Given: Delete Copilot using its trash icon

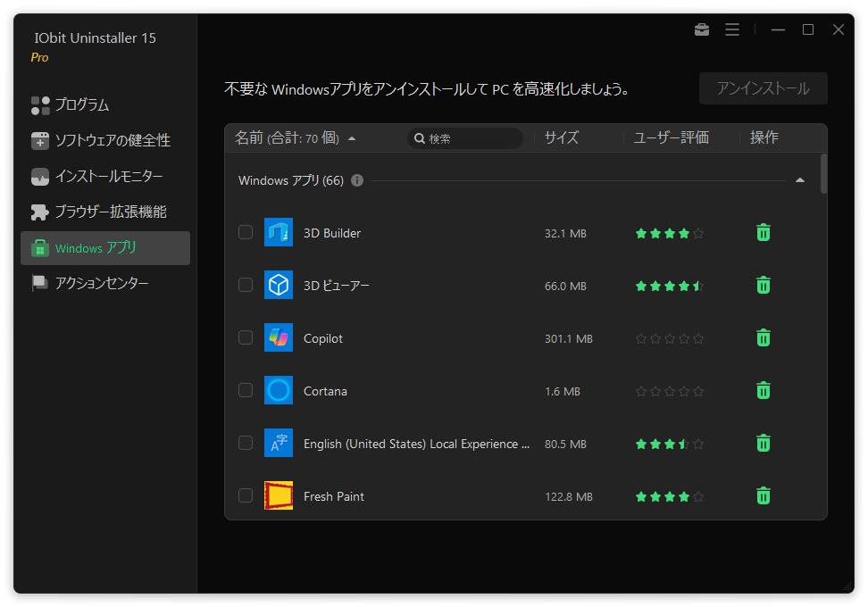Looking at the screenshot, I should coord(764,338).
